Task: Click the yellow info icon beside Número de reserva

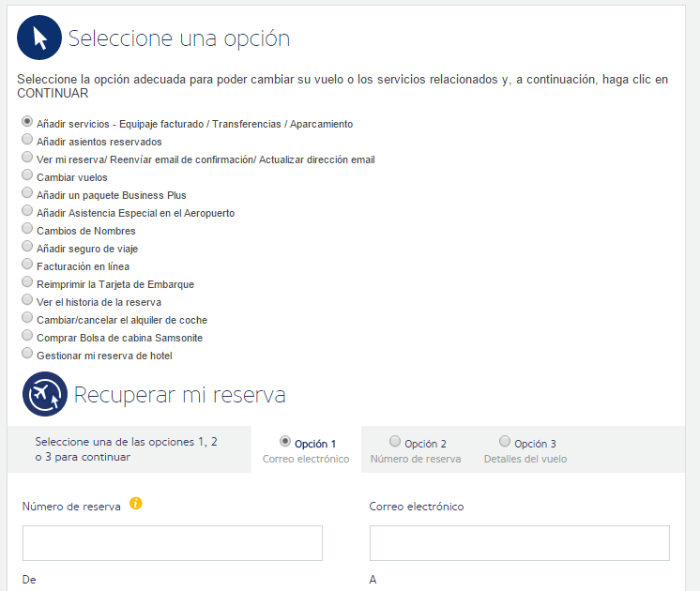Action: 136,503
